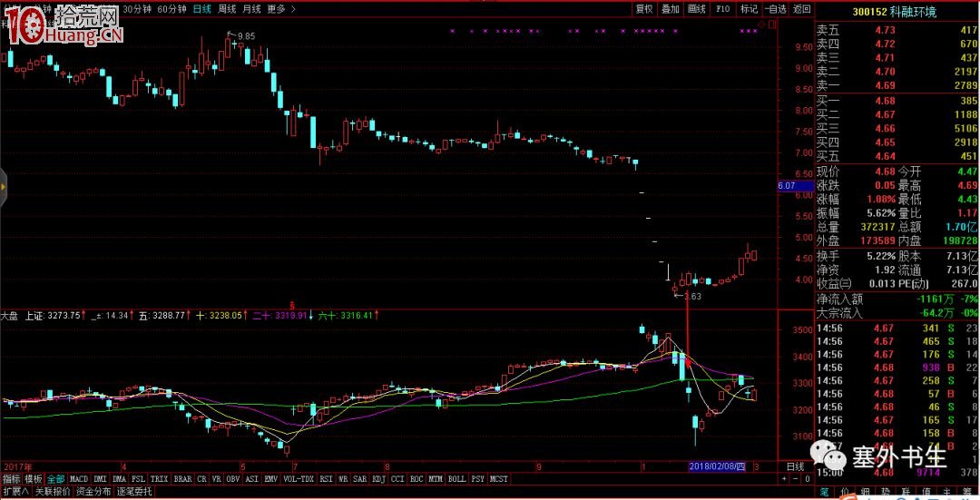Open the 指标 indicator tab
Viewport: 980px width, 500px height.
(x=11, y=479)
